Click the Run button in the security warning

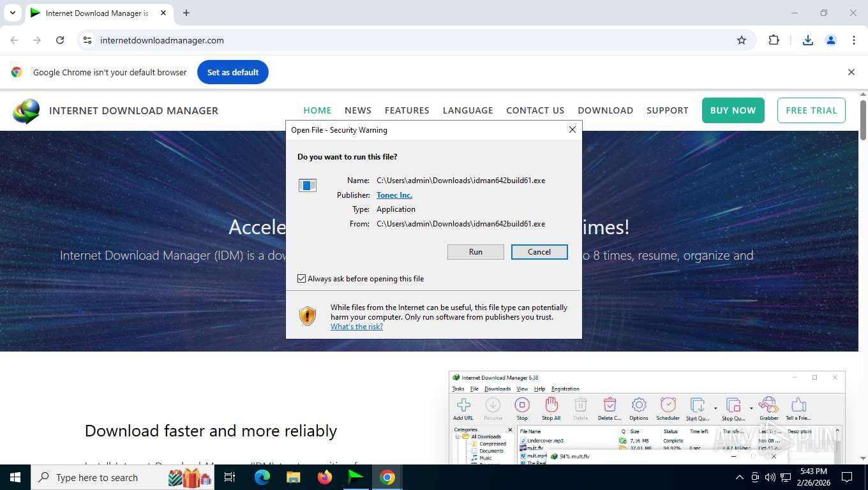pyautogui.click(x=475, y=252)
